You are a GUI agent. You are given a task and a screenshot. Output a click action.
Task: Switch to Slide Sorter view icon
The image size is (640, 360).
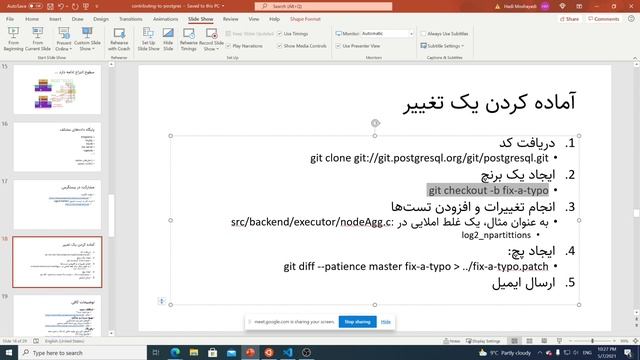pyautogui.click(x=529, y=341)
